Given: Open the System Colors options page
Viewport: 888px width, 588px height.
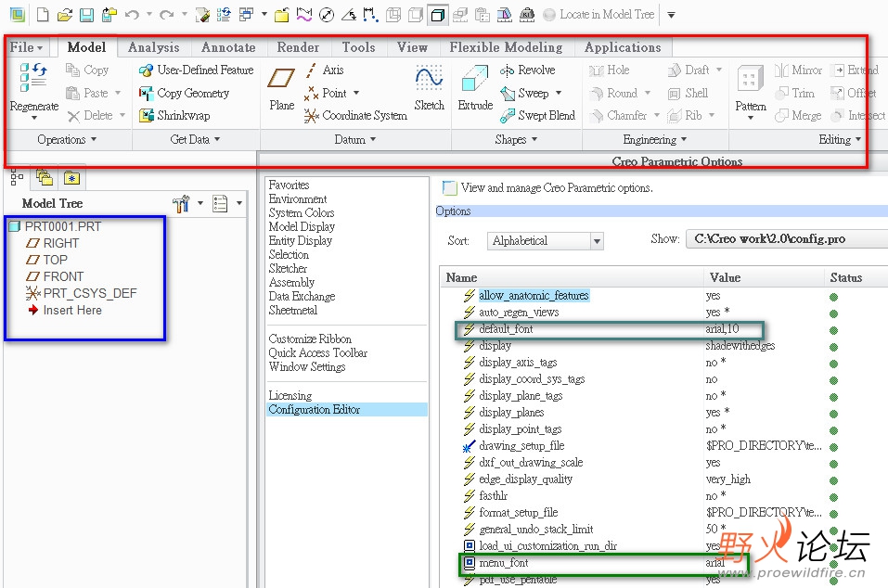Looking at the screenshot, I should (x=302, y=212).
